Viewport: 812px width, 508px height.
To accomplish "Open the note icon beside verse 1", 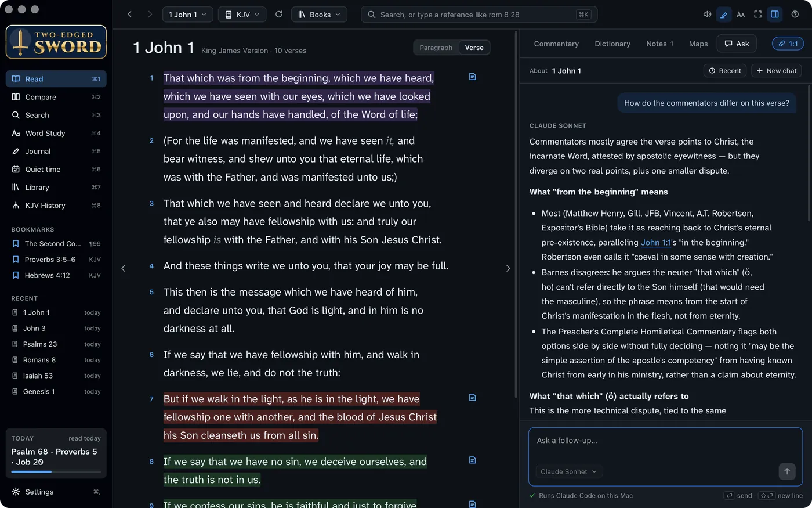I will [473, 77].
